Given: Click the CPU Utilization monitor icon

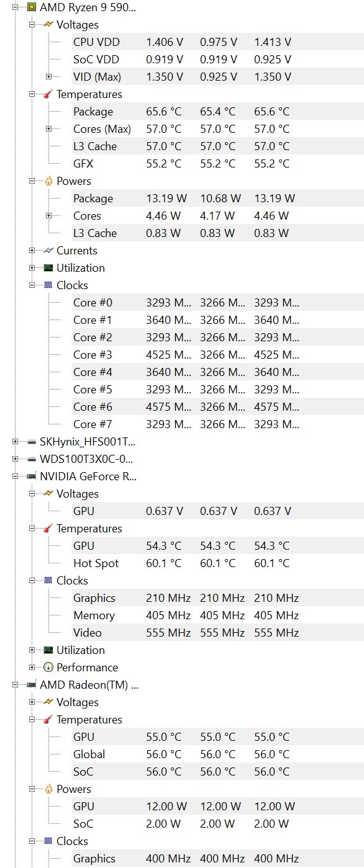Looking at the screenshot, I should click(48, 268).
